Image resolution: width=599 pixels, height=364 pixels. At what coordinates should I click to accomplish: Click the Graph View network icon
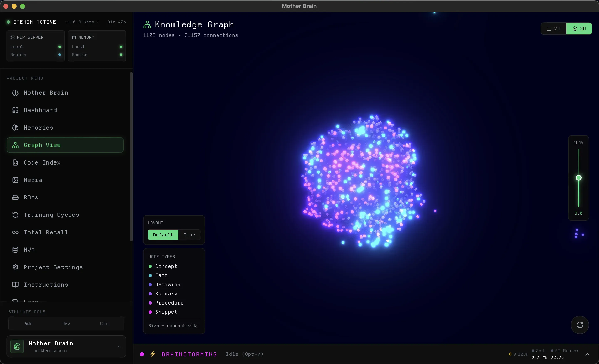[x=15, y=145]
